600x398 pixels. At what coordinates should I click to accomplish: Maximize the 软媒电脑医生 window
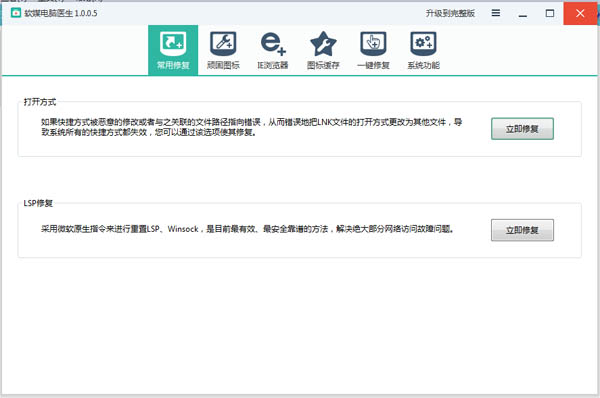coord(549,13)
